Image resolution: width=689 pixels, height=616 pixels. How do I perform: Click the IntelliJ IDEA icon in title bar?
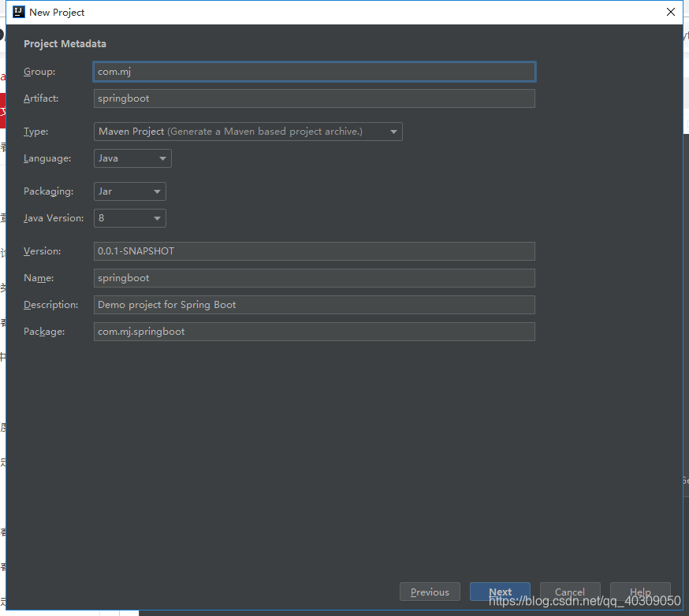pos(19,12)
